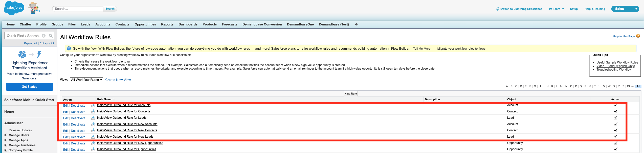The image size is (644, 153).
Task: Click workflow icon beside Rule for New Accounts
Action: click(93, 124)
